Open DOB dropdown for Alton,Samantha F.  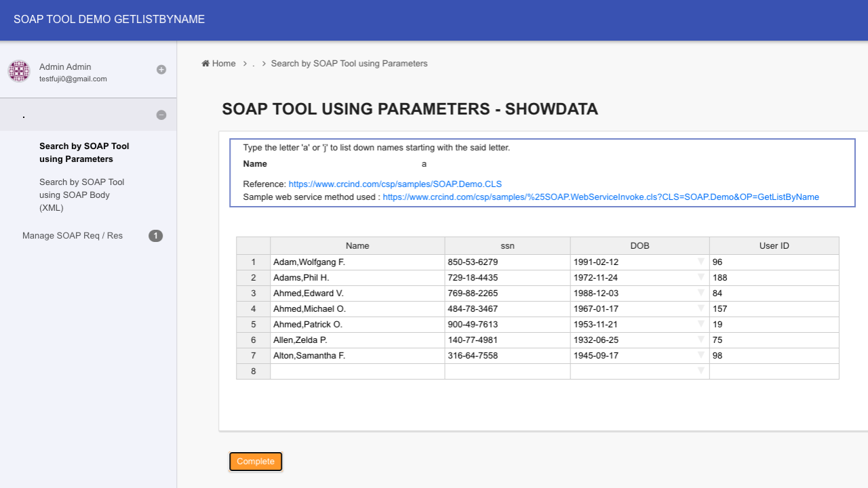(701, 355)
